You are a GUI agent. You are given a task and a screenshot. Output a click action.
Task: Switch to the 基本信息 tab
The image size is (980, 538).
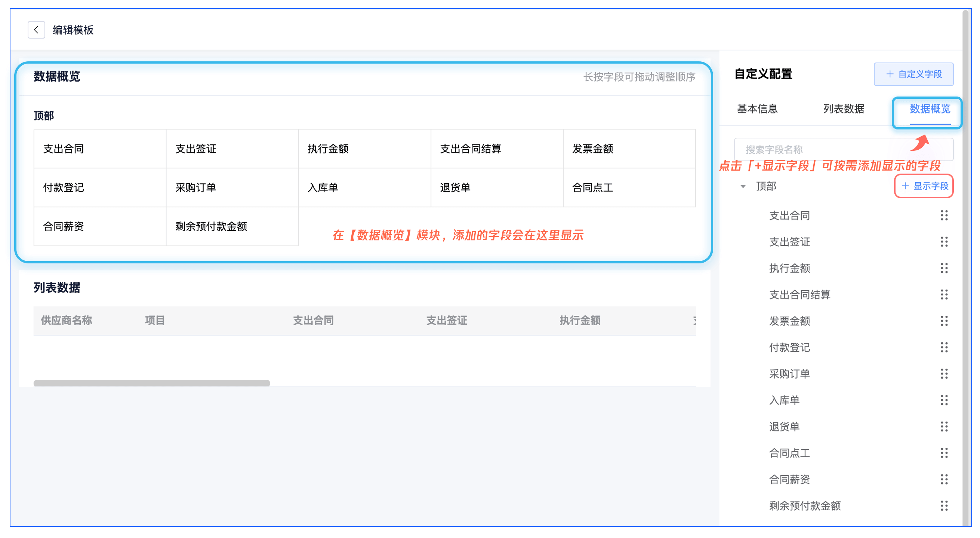757,109
